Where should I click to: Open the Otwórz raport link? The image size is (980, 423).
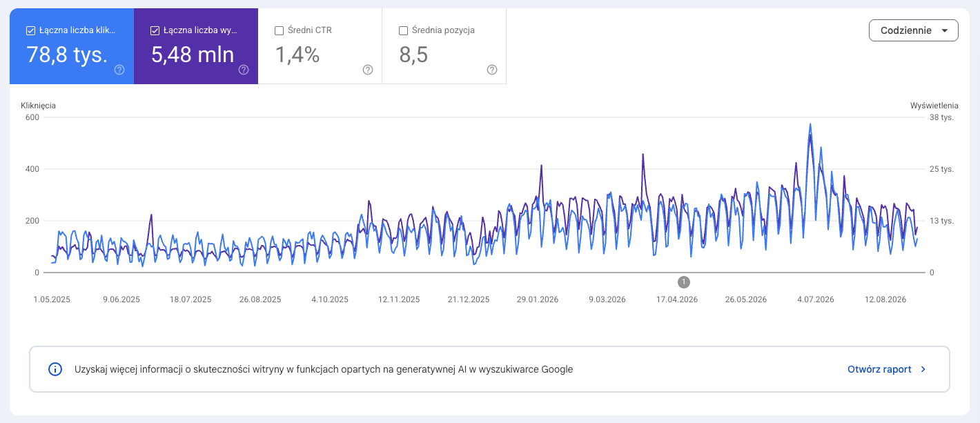[x=879, y=369]
